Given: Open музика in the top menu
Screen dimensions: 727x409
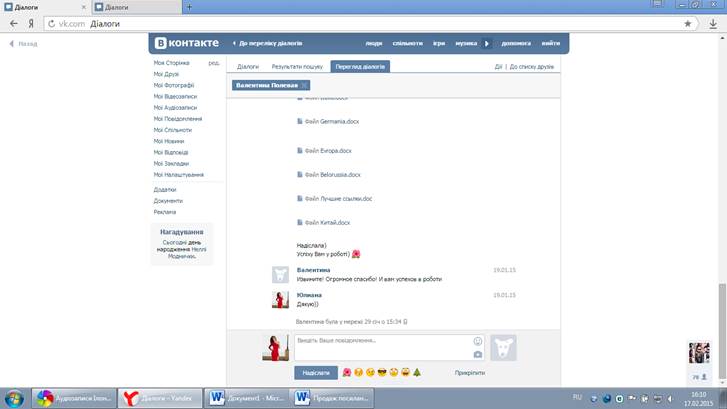Looking at the screenshot, I should (x=466, y=43).
